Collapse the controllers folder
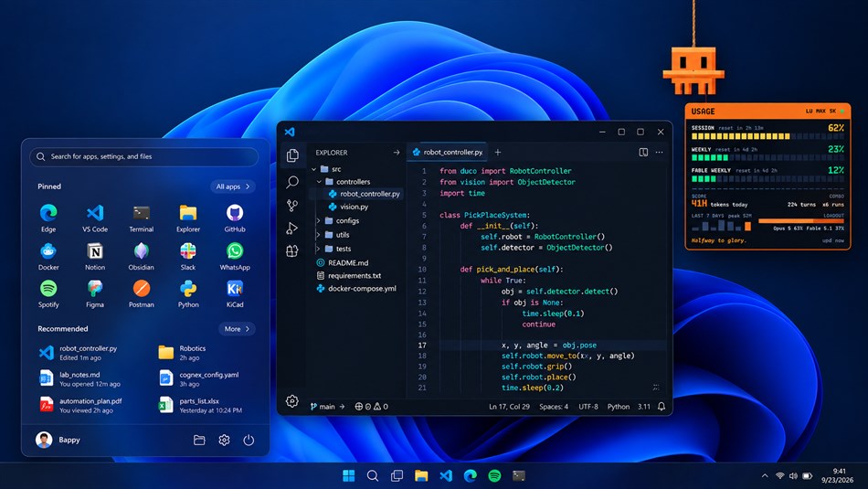868x489 pixels. [x=319, y=182]
